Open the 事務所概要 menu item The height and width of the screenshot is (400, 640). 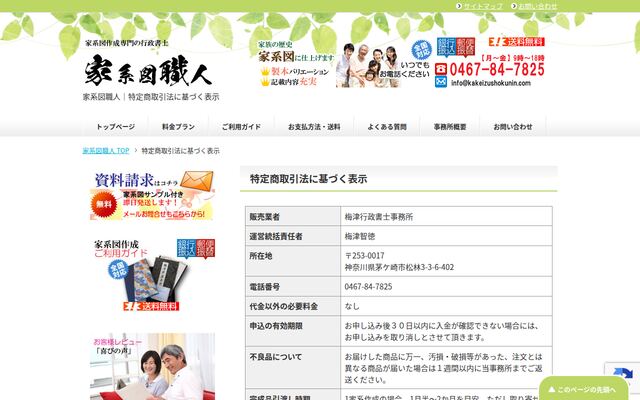coord(450,127)
